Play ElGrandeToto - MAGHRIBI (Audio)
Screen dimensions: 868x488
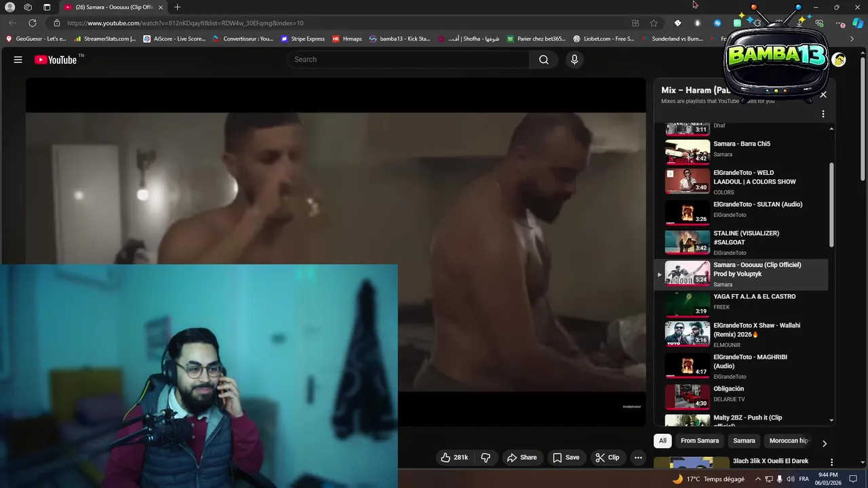pos(741,365)
